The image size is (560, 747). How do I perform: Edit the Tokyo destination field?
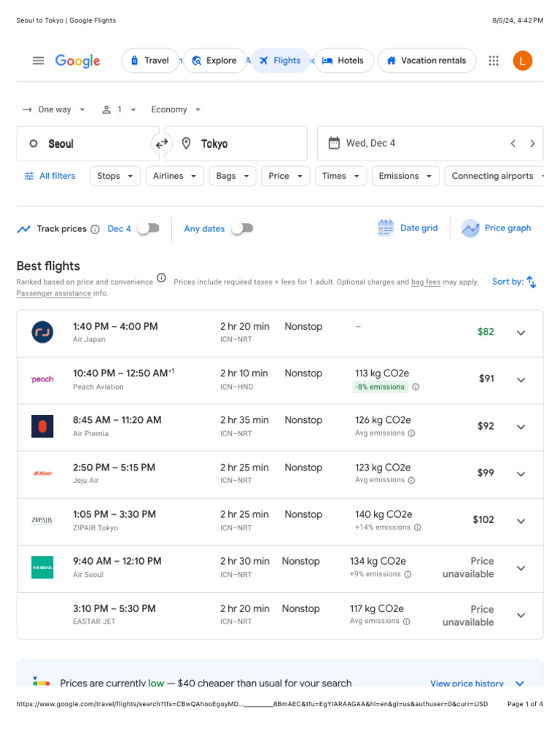click(236, 144)
